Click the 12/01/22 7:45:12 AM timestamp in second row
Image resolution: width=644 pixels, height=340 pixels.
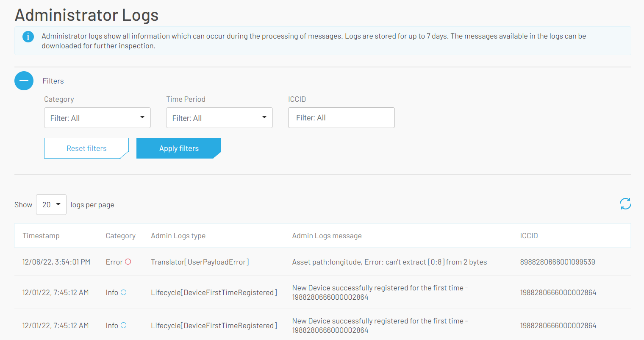[56, 293]
